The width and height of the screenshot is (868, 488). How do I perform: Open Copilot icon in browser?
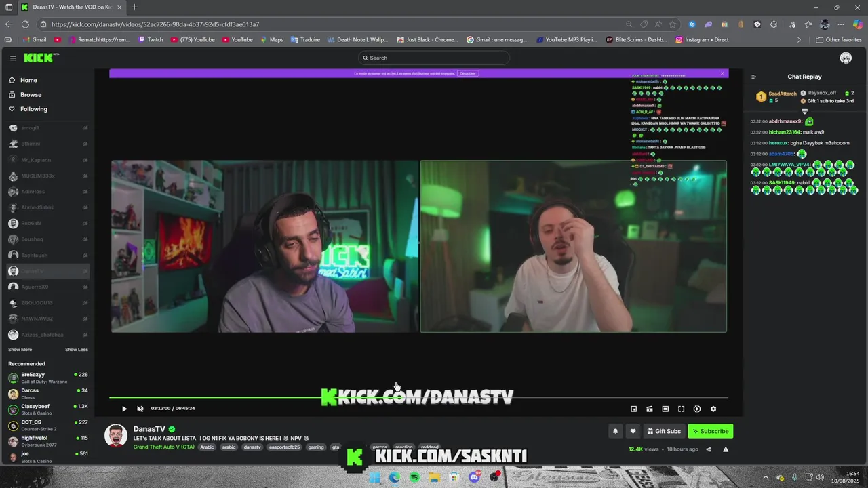pos(858,24)
